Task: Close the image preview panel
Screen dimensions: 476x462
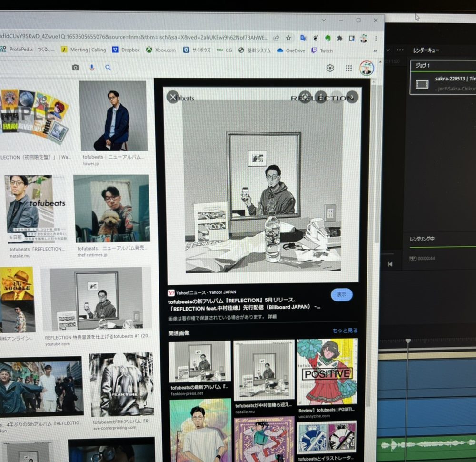Action: coord(173,97)
